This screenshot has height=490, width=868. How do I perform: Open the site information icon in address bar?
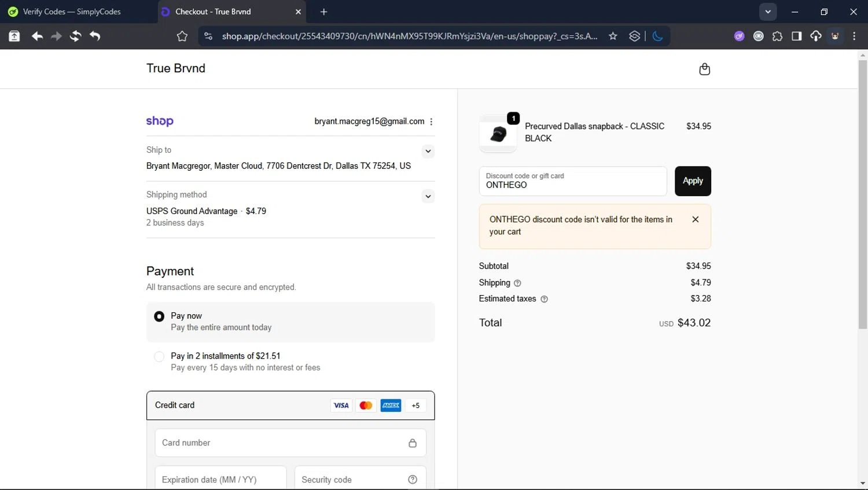pos(208,36)
